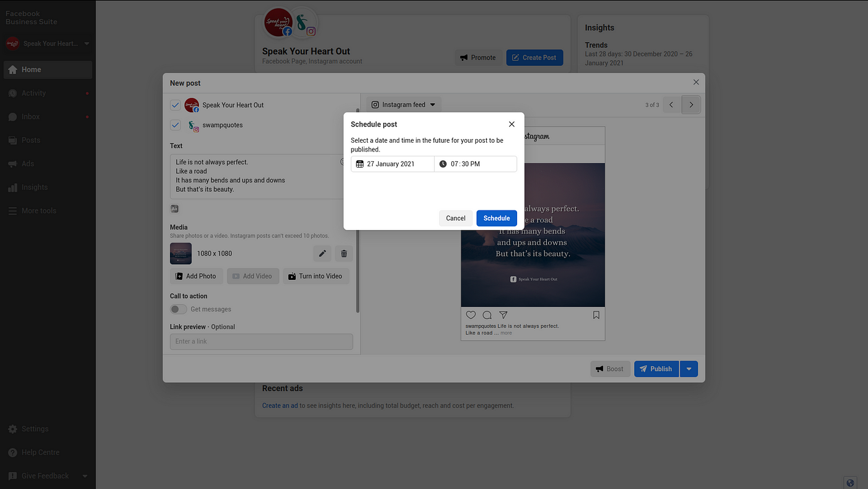Open Insights in the sidebar
This screenshot has width=868, height=489.
(48, 187)
